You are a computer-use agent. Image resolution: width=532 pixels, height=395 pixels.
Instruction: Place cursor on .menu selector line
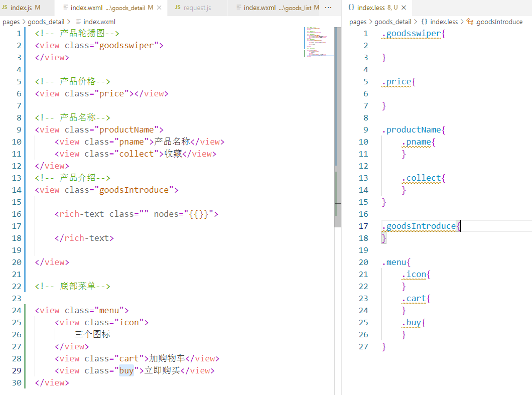tap(396, 262)
